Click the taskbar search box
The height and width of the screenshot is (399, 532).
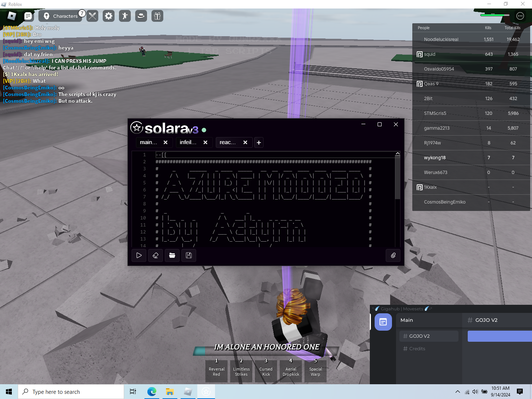point(71,392)
